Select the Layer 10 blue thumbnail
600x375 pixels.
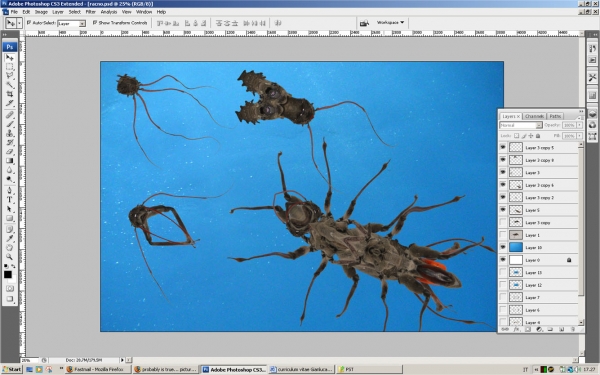(x=516, y=248)
